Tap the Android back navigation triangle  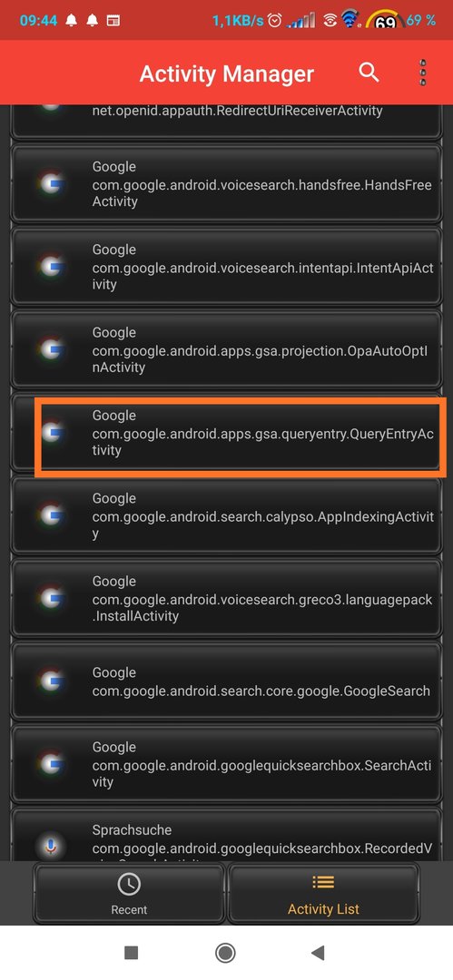click(x=318, y=953)
